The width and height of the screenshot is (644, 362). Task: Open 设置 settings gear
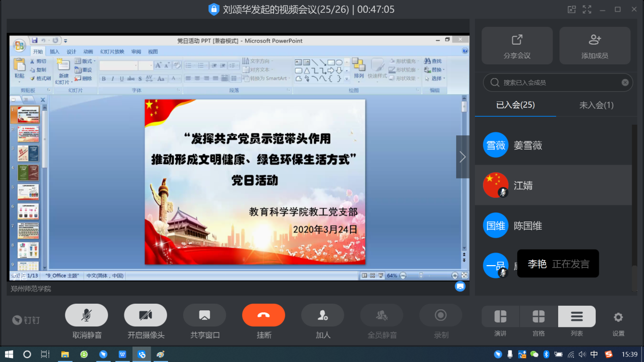(x=618, y=318)
